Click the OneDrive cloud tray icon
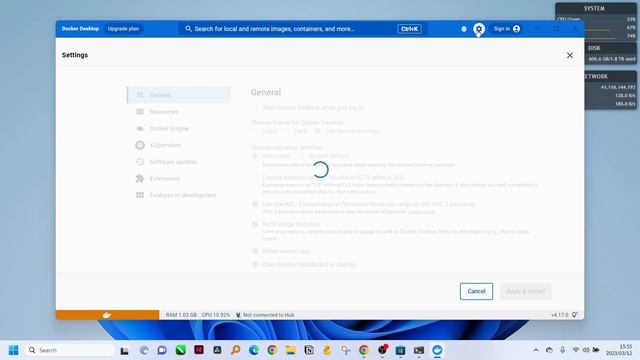640x360 pixels. (x=549, y=350)
